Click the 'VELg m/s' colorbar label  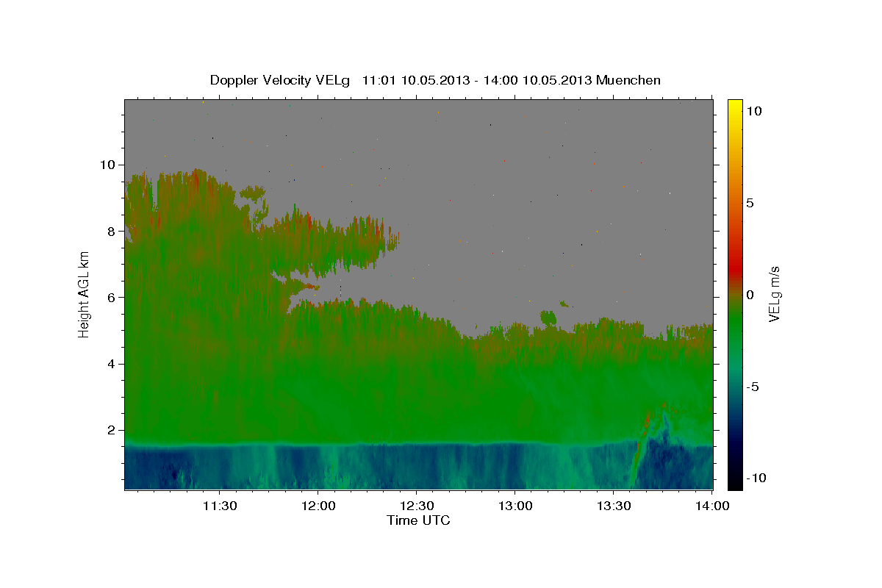[x=774, y=295]
